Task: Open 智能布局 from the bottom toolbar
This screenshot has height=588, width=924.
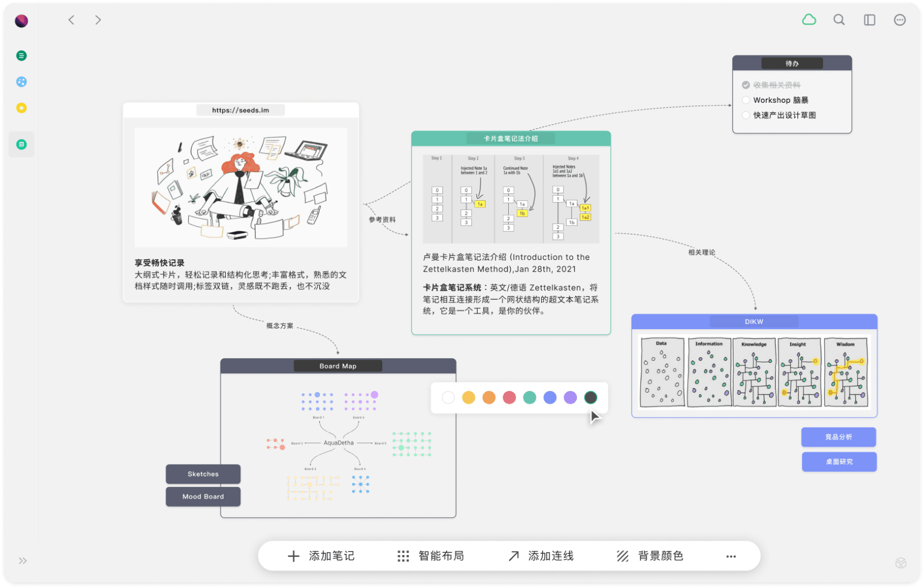Action: point(441,556)
